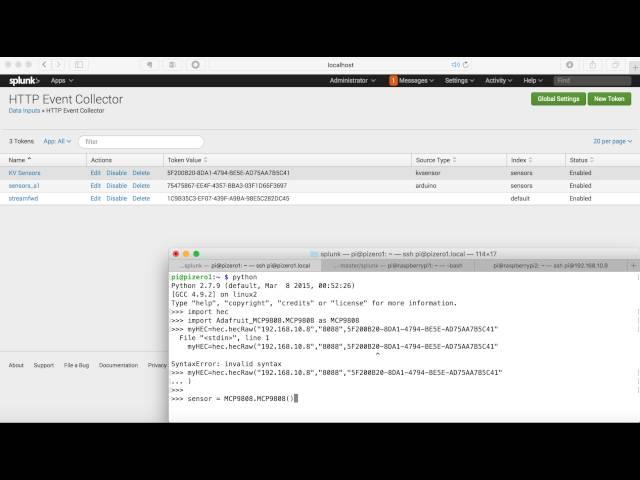Edit the KV Sensors token

pos(96,173)
